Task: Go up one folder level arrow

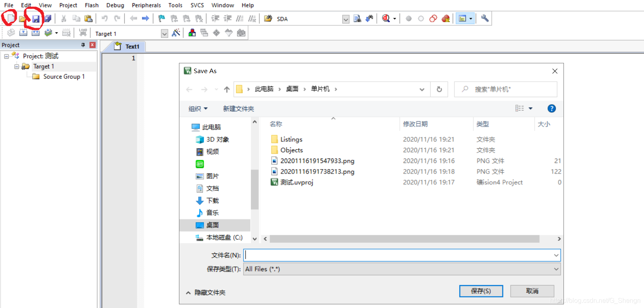Action: coord(227,89)
